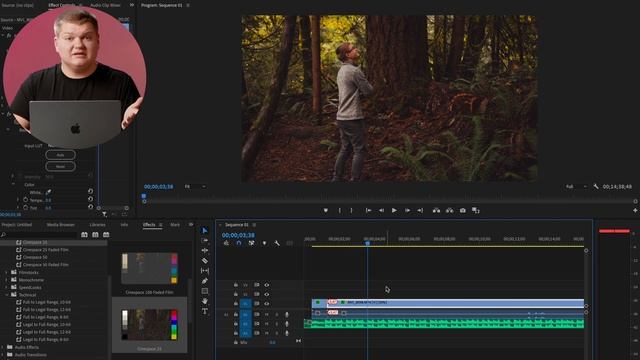The width and height of the screenshot is (640, 360).
Task: Click Add Marker in program monitor
Action: pyautogui.click(x=326, y=211)
